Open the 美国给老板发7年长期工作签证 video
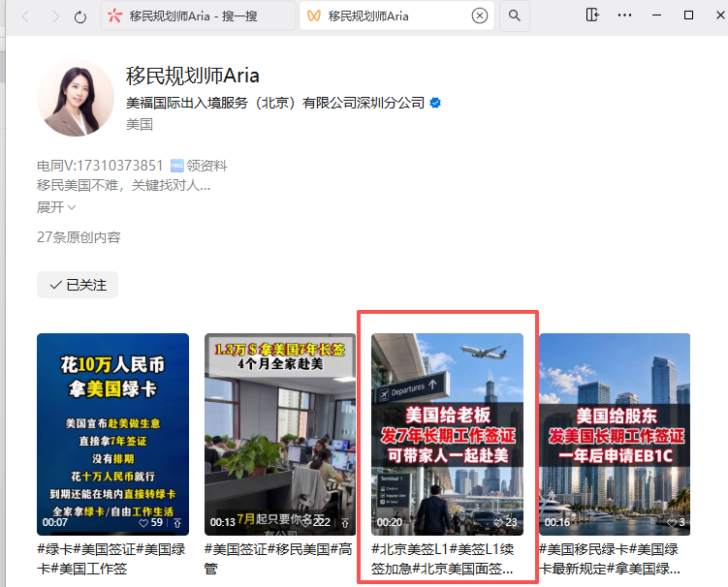The width and height of the screenshot is (728, 587). click(x=447, y=434)
